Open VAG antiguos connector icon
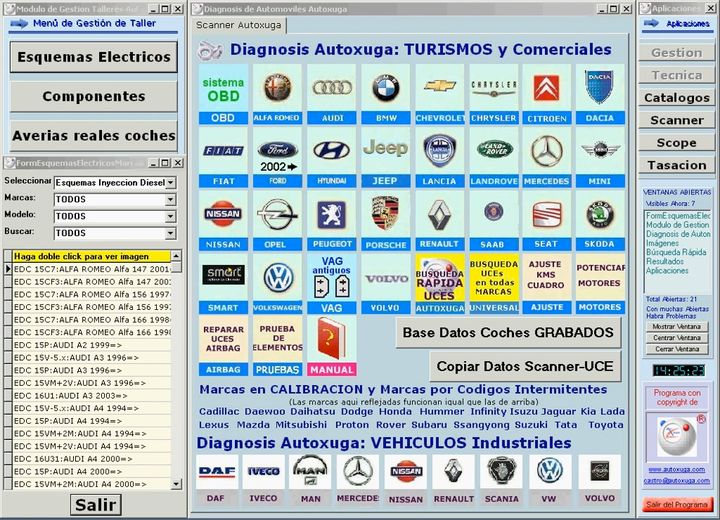Screen dimensions: 720x520 point(332,277)
